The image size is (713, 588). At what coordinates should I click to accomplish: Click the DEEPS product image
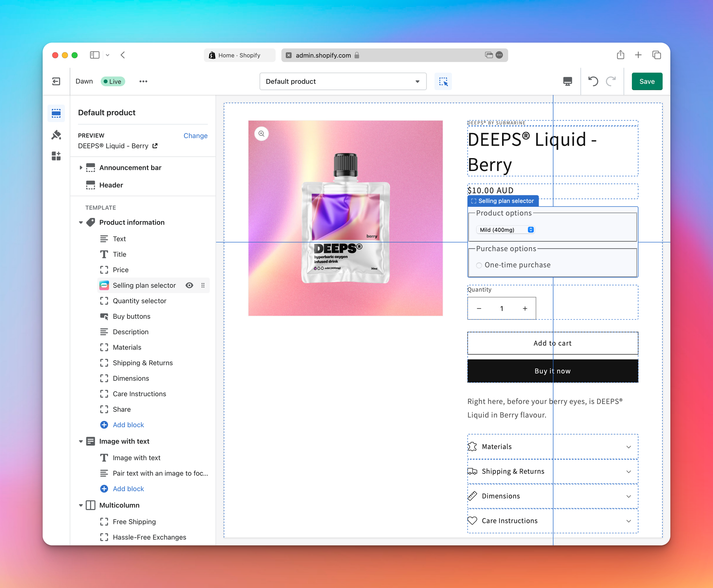tap(345, 218)
